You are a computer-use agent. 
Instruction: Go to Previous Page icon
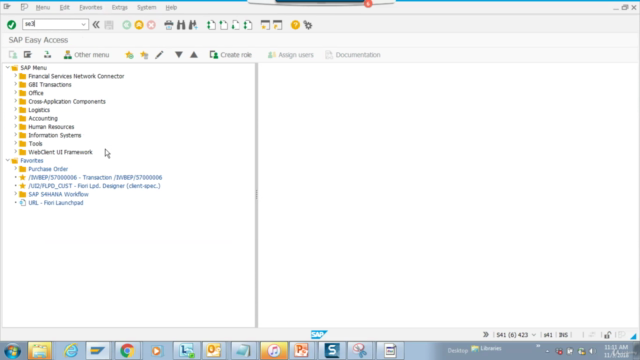(x=224, y=25)
